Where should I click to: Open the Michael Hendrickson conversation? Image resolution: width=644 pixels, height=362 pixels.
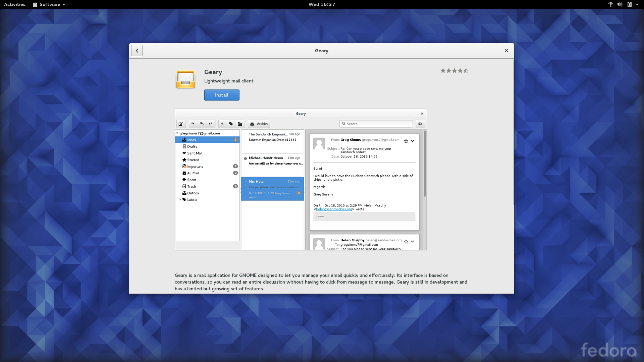coord(272,165)
